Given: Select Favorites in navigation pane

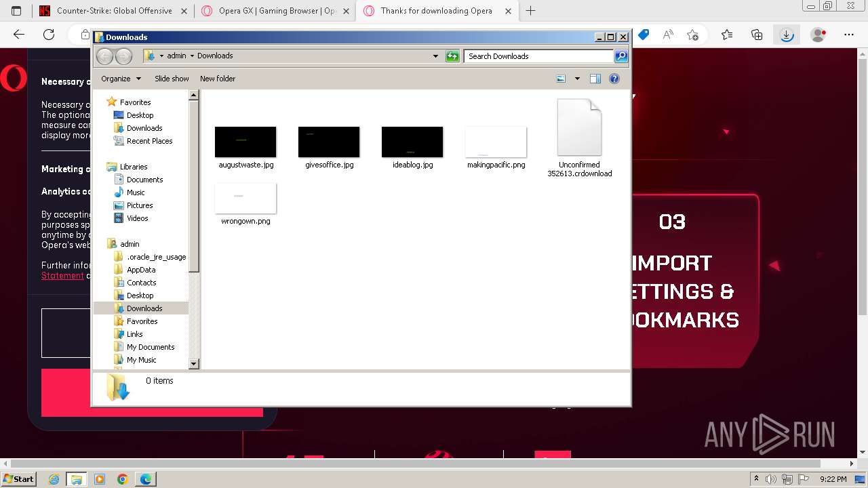Looking at the screenshot, I should pyautogui.click(x=135, y=102).
